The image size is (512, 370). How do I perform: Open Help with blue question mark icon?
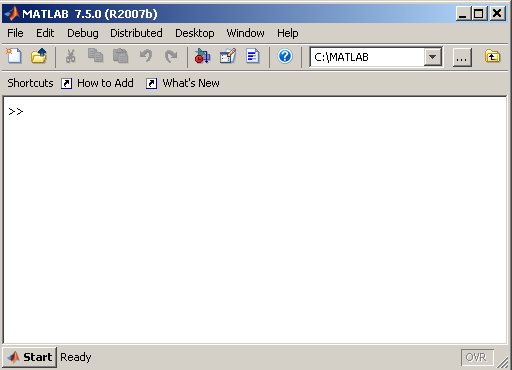click(285, 56)
